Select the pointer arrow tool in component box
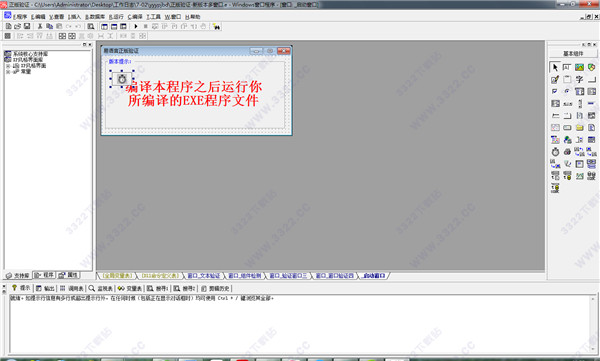Viewport: 600px width, 361px height. pyautogui.click(x=555, y=67)
